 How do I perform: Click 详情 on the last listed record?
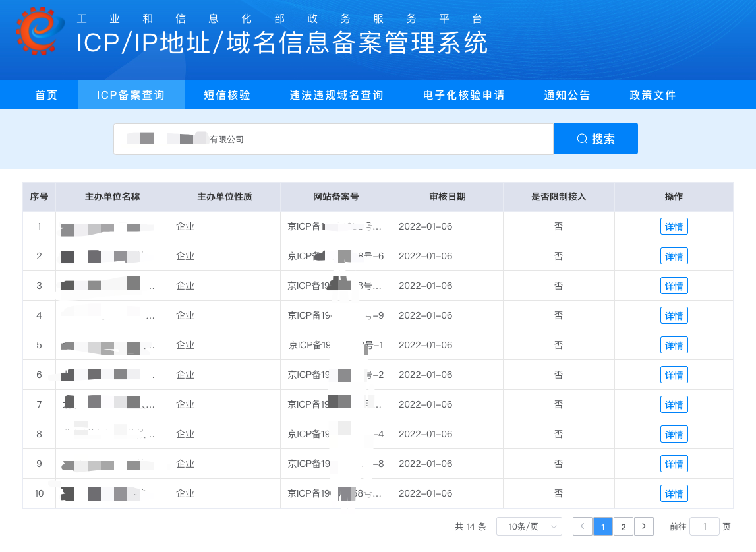point(674,493)
